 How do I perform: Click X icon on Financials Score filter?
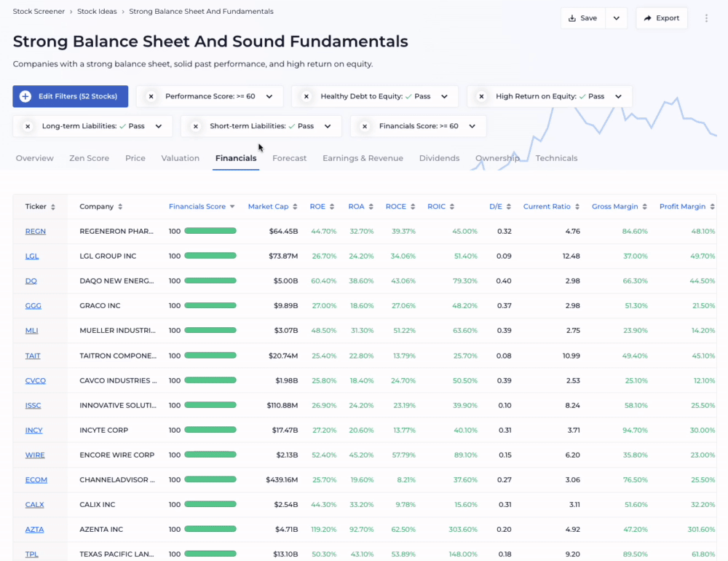click(x=365, y=126)
